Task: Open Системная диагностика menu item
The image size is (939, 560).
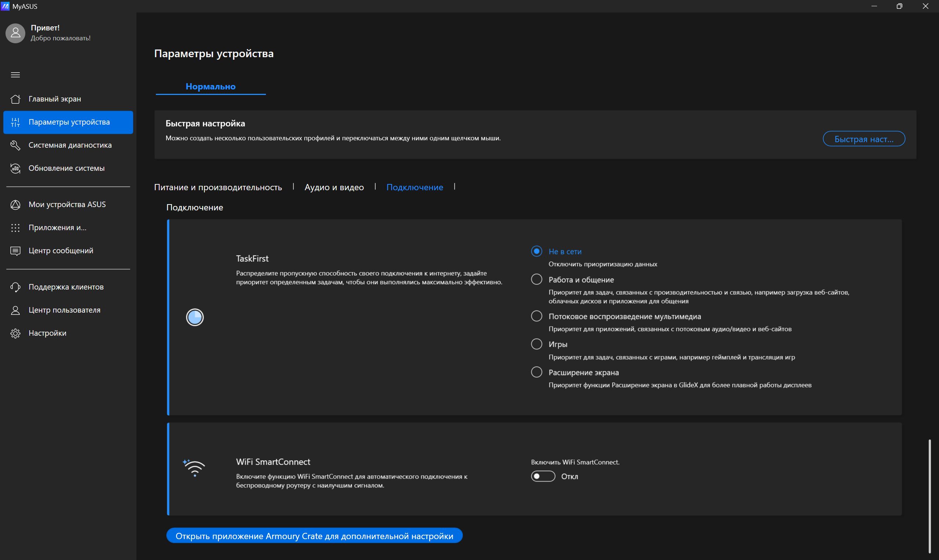Action: pyautogui.click(x=68, y=145)
